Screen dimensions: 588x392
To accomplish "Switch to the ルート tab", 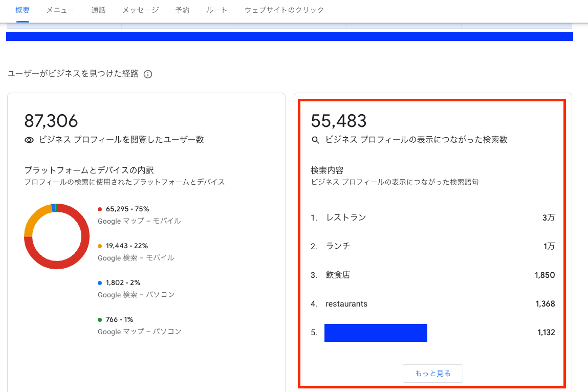I will click(x=216, y=10).
